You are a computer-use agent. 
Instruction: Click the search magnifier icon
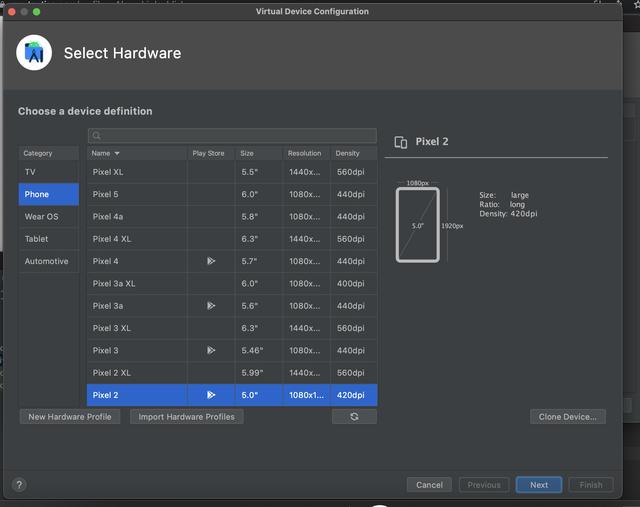click(97, 136)
